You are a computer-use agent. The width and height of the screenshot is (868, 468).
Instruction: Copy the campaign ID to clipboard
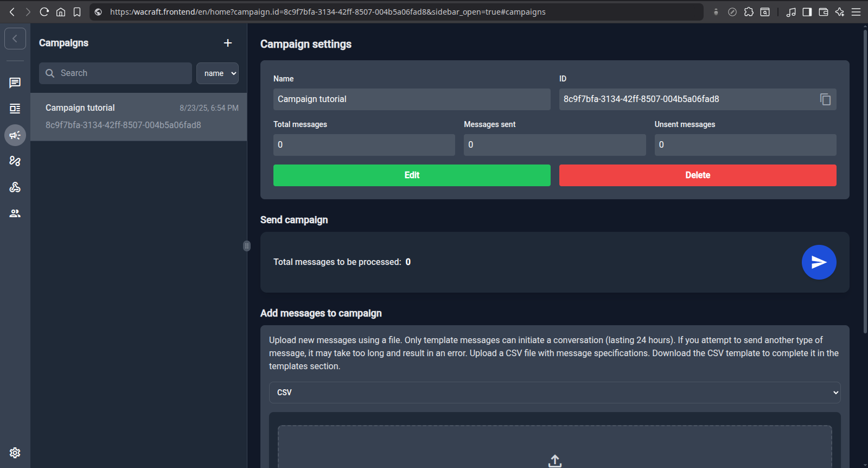(825, 99)
